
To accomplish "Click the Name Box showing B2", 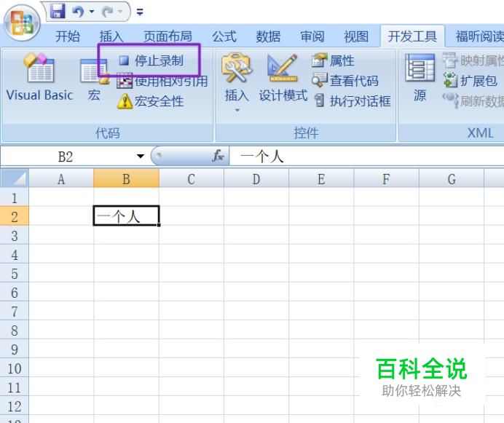I will (66, 157).
